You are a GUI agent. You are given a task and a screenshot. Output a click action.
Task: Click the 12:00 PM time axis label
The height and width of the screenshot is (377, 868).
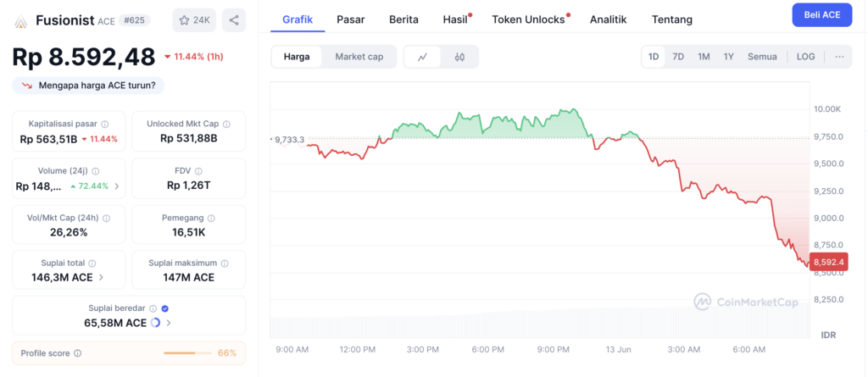pyautogui.click(x=357, y=350)
